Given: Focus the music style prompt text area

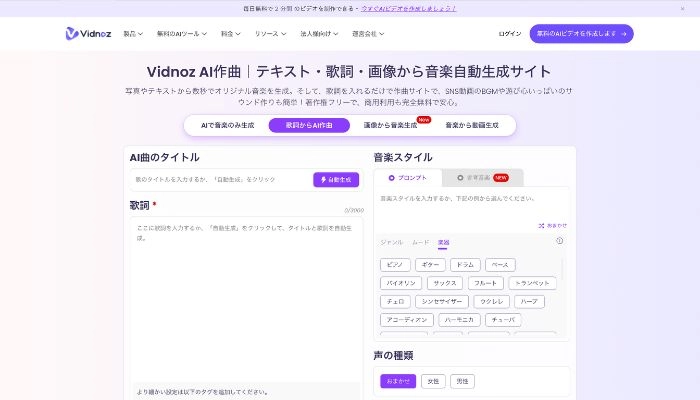Looking at the screenshot, I should [471, 208].
